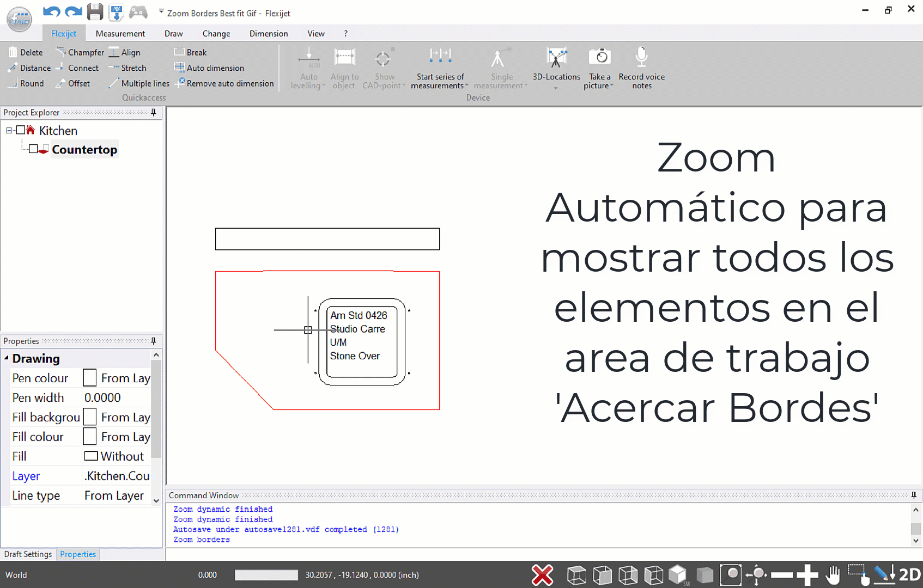Image resolution: width=923 pixels, height=588 pixels.
Task: Open the Dimension ribbon tab
Action: coord(269,33)
